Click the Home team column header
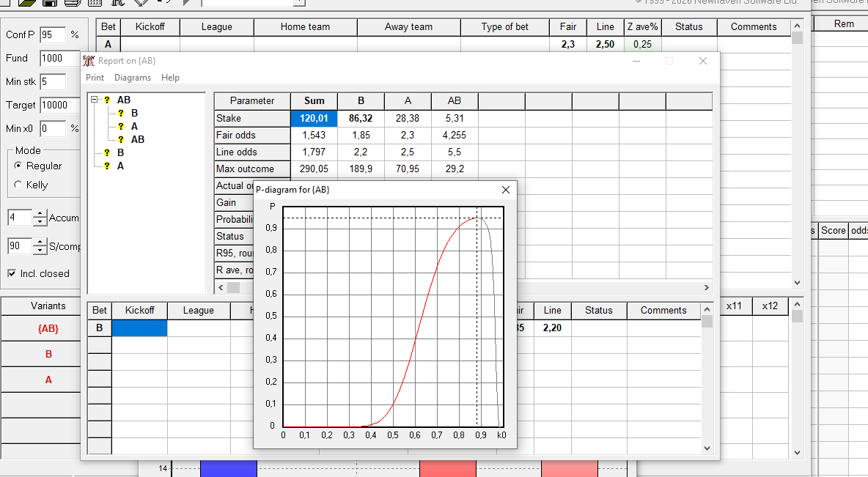Viewport: 868px width, 477px height. point(305,26)
